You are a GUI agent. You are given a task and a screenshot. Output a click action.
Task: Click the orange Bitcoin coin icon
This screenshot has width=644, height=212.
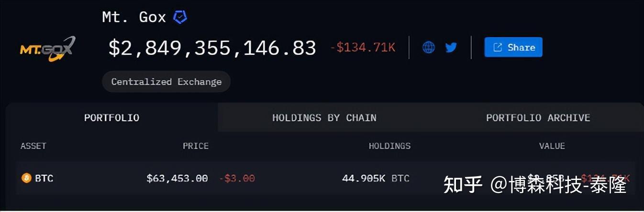(26, 178)
